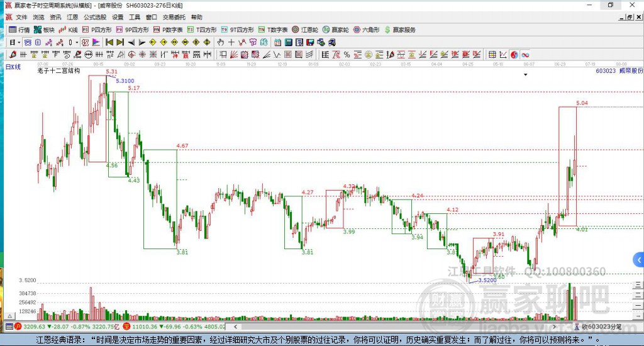This screenshot has height=346, width=644.
Task: Click the 老子十二宫结构 indicator label
Action: (58, 70)
